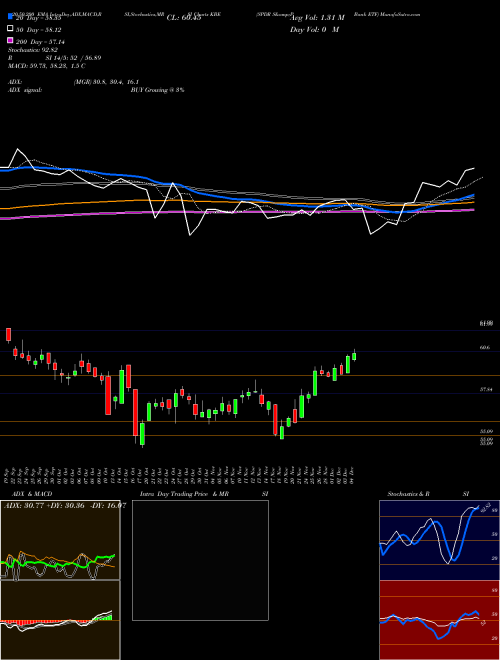
Task: Click the 60.6 price axis label
Action: pyautogui.click(x=485, y=347)
